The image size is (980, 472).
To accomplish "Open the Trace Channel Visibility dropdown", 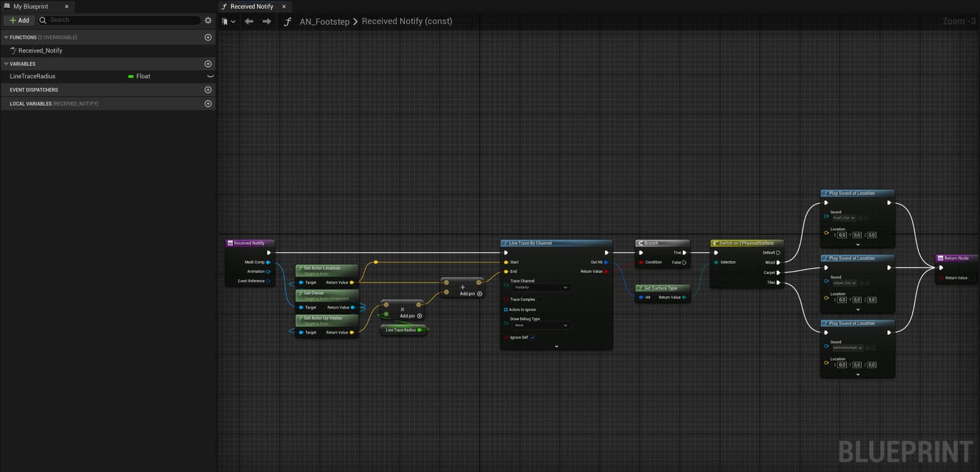I will tap(540, 287).
